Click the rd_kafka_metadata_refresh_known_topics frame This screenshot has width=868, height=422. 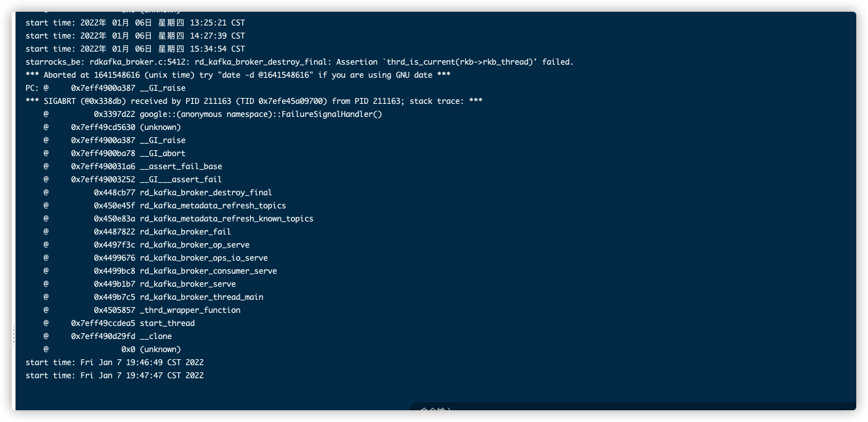[x=178, y=219]
